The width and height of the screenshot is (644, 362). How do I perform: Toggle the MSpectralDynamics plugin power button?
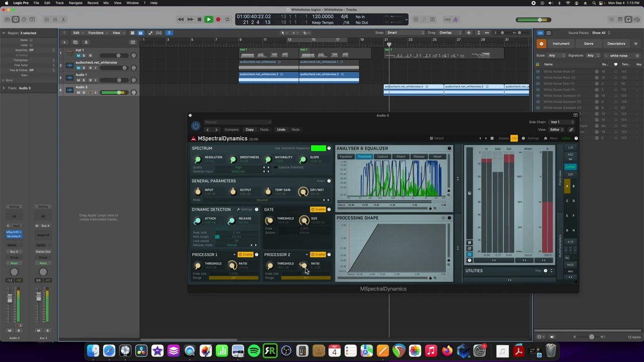[196, 126]
